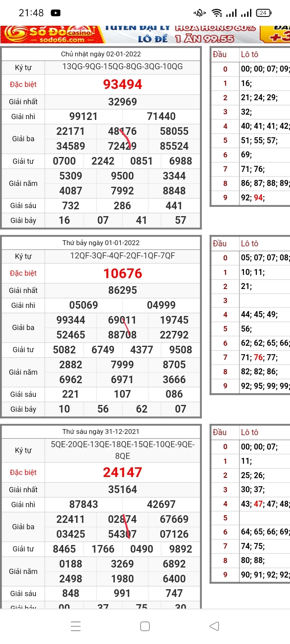The image size is (290, 644).
Task: Tap the 21:48 clock in status bar
Action: (x=31, y=13)
